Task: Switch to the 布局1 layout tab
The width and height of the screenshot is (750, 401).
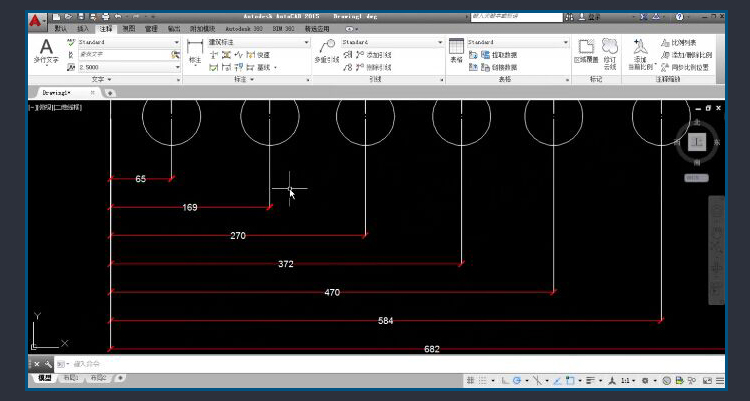Action: pyautogui.click(x=71, y=378)
